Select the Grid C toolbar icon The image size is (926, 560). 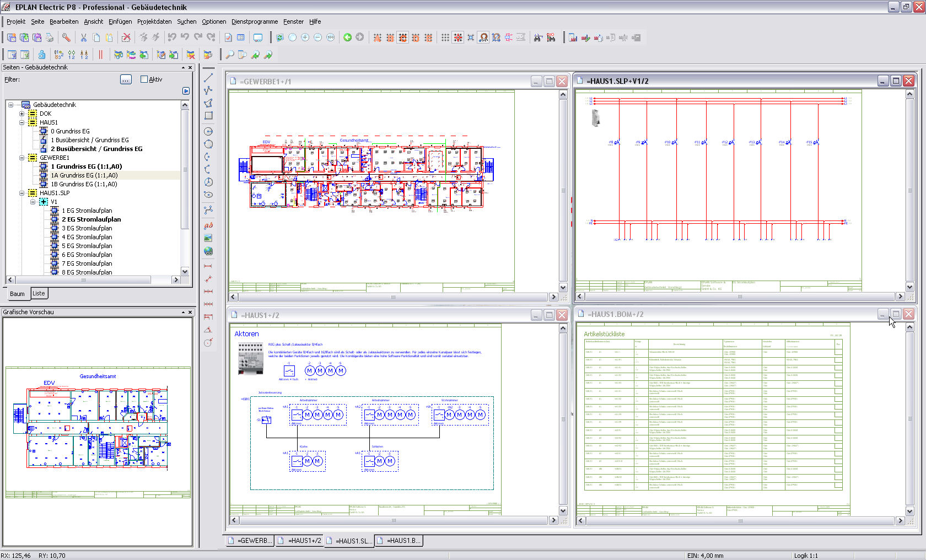pos(403,37)
